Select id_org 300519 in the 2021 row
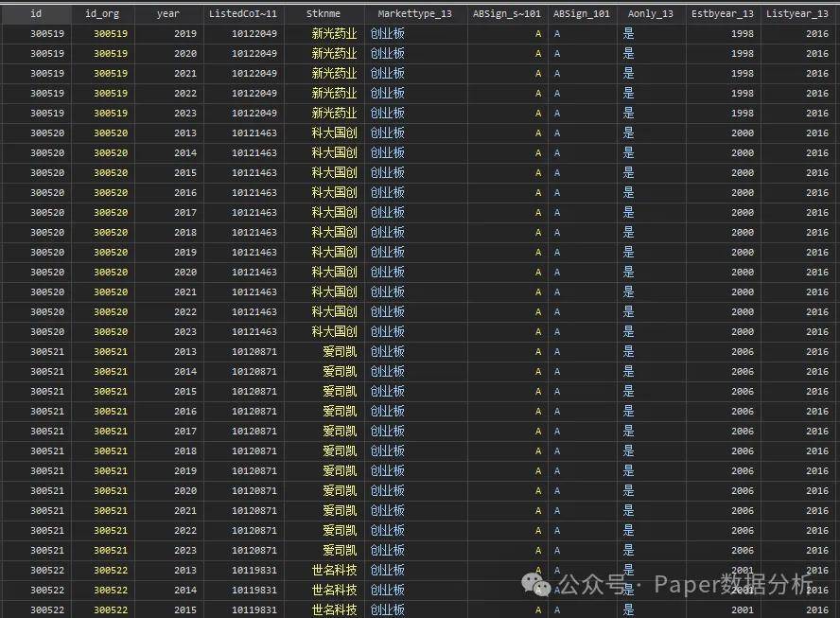 (111, 74)
